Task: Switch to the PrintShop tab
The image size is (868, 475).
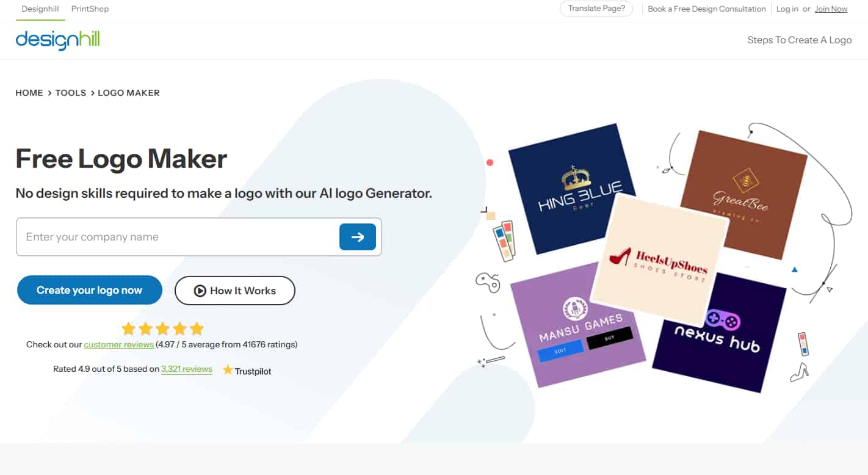Action: [x=90, y=9]
